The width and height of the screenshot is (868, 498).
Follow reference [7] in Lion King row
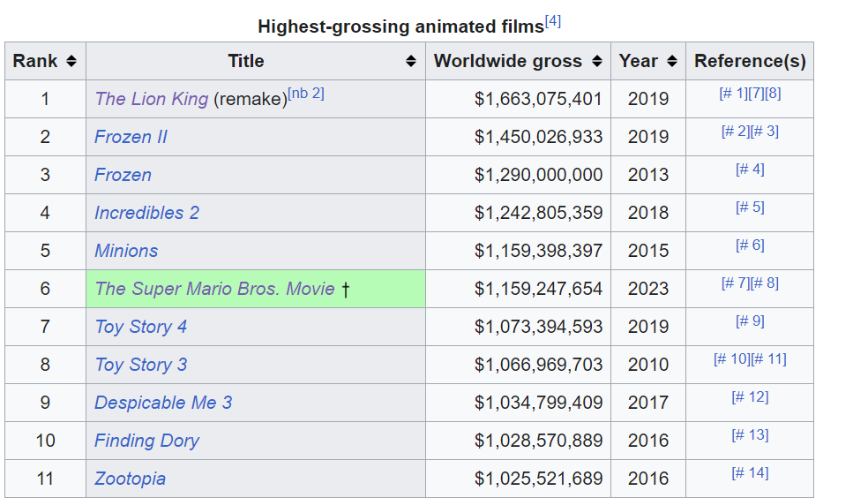click(x=756, y=93)
